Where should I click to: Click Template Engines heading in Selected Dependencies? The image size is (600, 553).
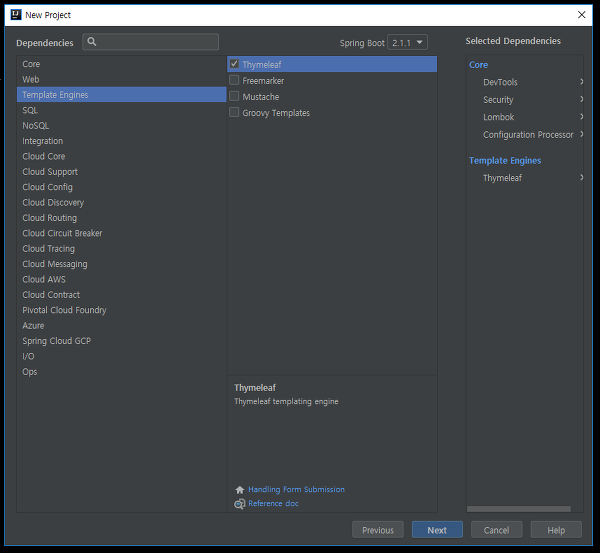pyautogui.click(x=505, y=160)
